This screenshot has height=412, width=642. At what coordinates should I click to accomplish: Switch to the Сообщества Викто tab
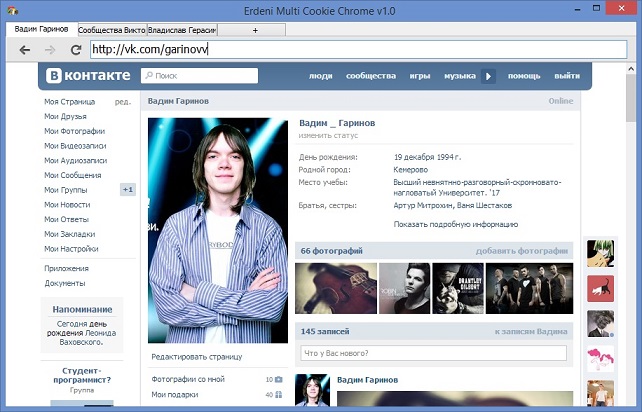point(112,30)
